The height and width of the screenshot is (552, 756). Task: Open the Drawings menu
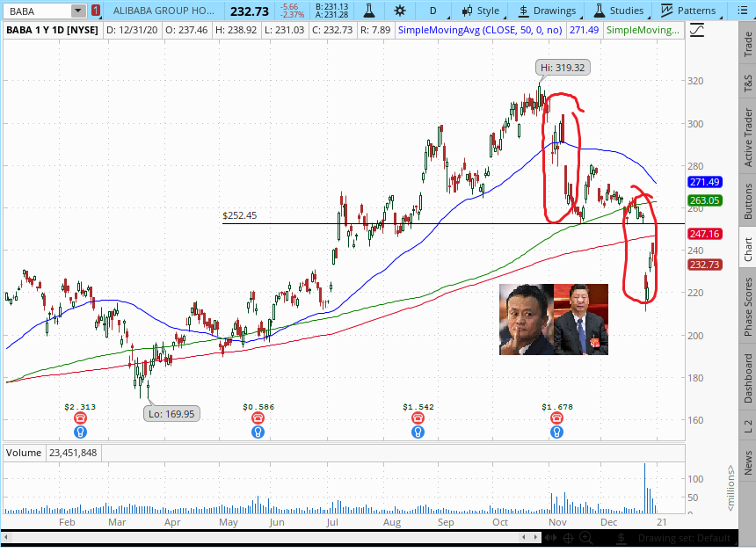(549, 11)
